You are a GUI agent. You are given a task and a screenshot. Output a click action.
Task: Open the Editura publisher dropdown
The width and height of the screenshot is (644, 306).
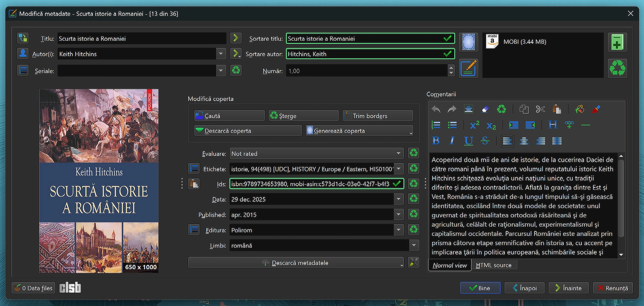coord(398,230)
